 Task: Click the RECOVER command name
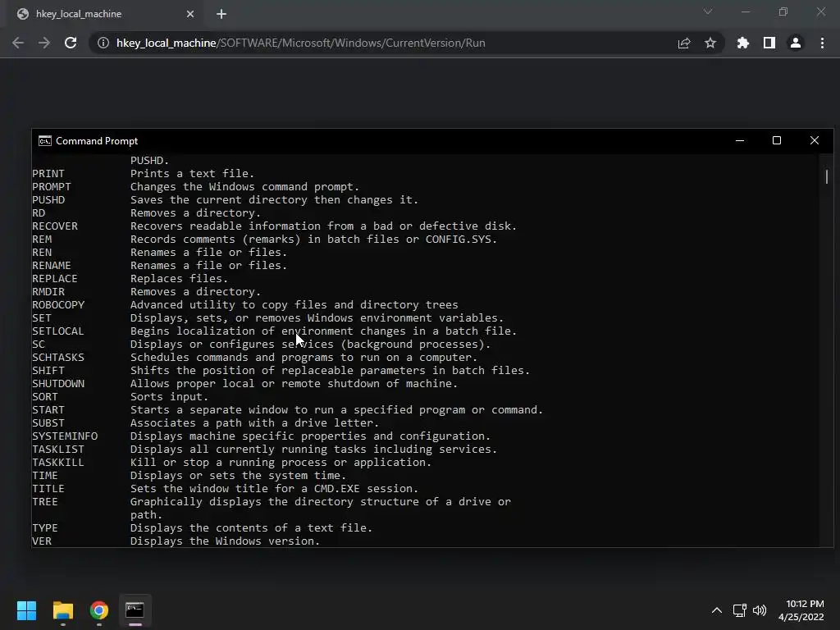[x=55, y=226]
